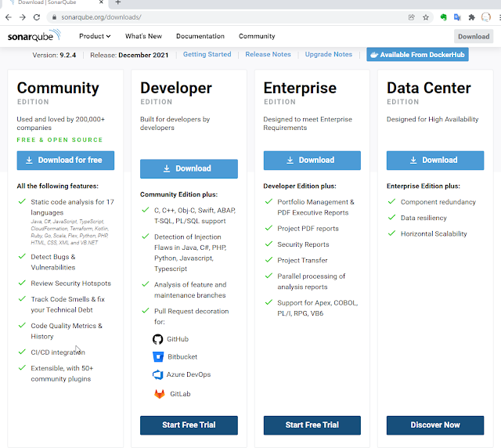Open the Extensions puzzle piece menu
This screenshot has width=501, height=448.
pos(471,17)
